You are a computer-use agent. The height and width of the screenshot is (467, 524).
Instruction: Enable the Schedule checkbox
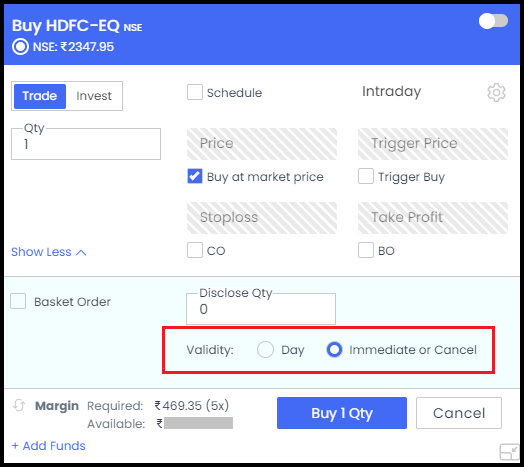click(x=195, y=92)
